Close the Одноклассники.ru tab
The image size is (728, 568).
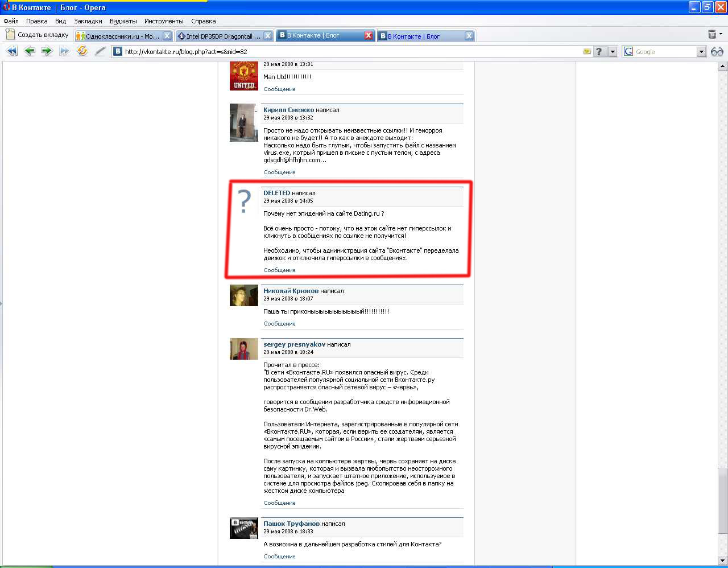167,36
